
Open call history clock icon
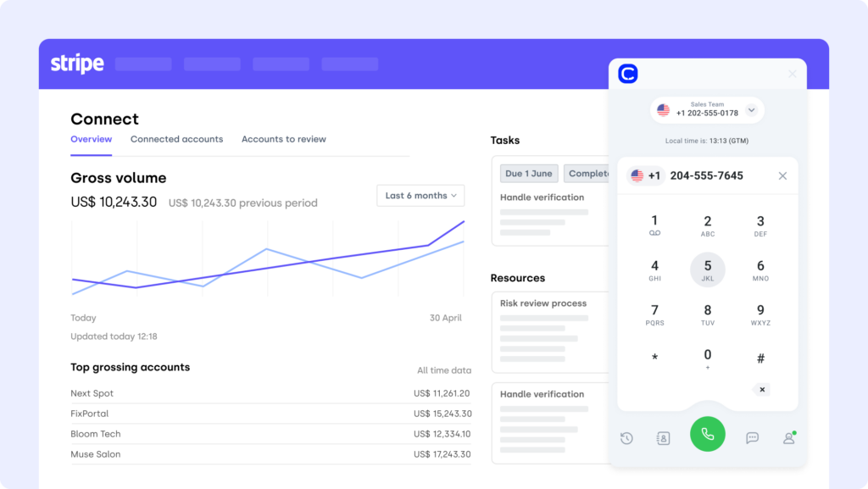[x=626, y=438]
